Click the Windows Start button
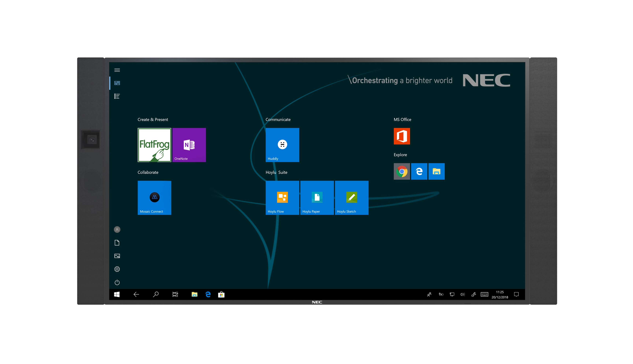633x364 pixels. (117, 294)
